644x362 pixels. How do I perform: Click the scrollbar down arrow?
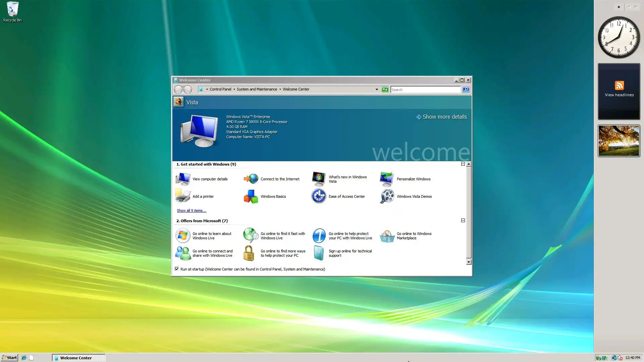click(x=469, y=262)
